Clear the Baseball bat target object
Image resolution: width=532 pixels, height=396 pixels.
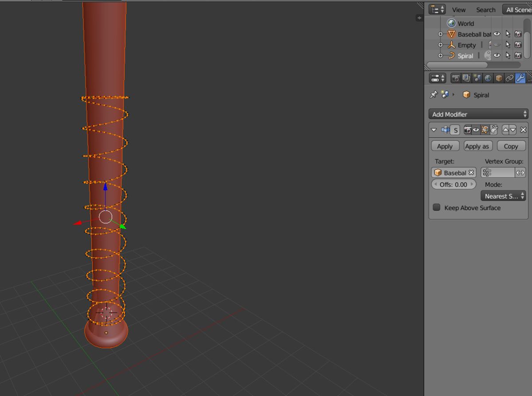click(x=471, y=173)
